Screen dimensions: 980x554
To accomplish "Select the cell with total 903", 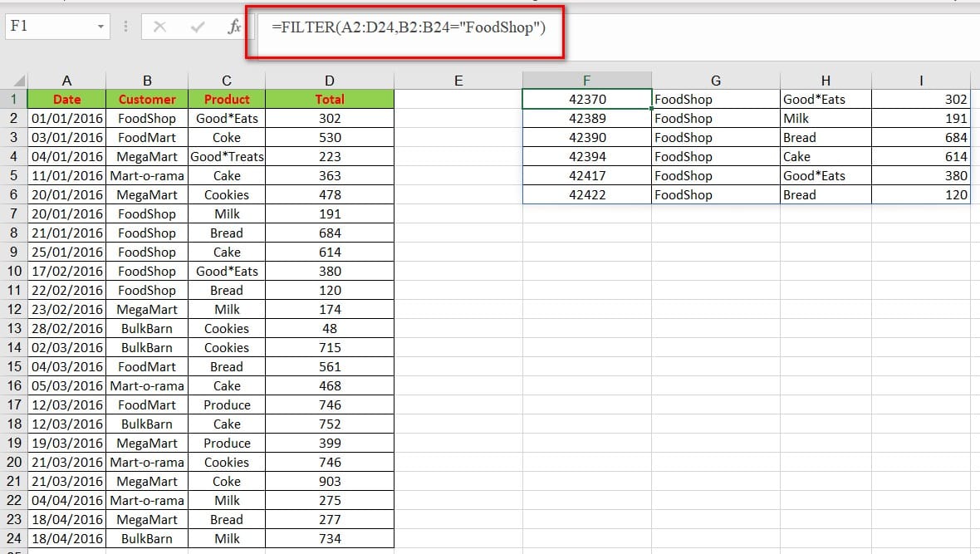I will (330, 481).
